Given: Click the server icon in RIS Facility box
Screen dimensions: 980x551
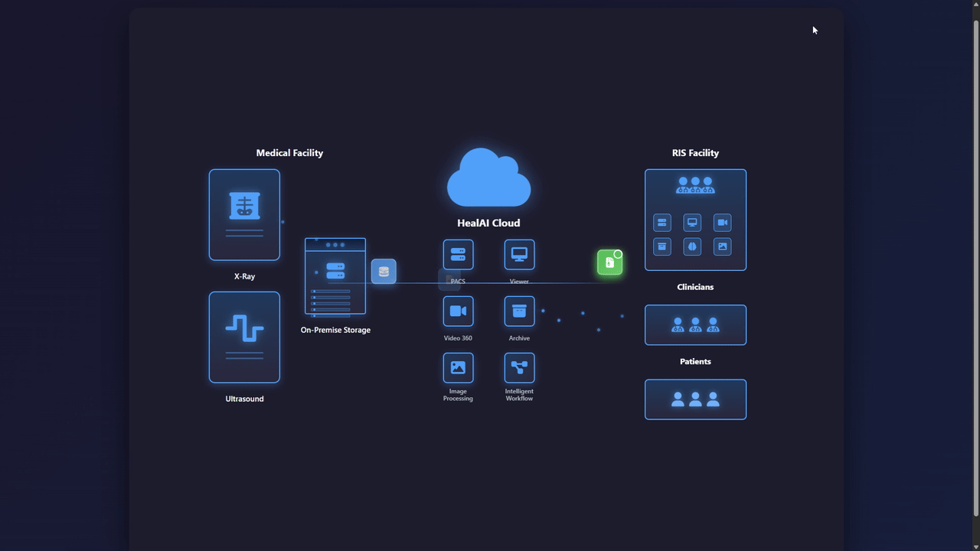Looking at the screenshot, I should coord(662,223).
